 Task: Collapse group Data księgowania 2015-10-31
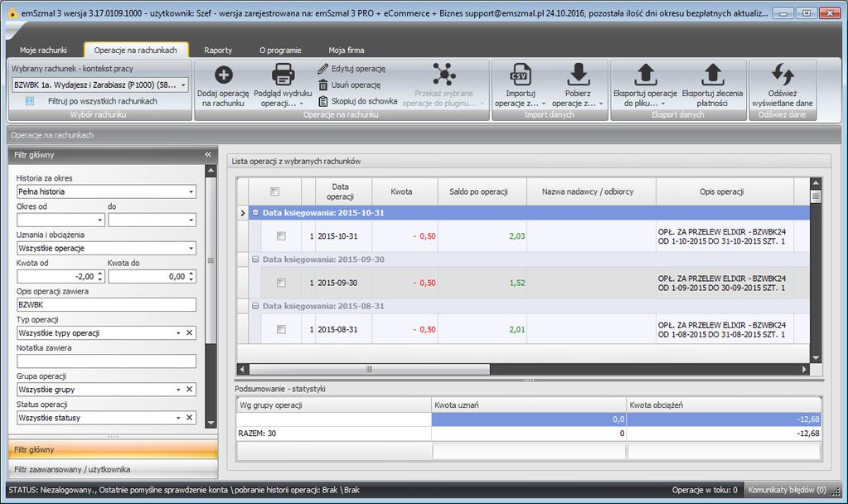pyautogui.click(x=255, y=212)
